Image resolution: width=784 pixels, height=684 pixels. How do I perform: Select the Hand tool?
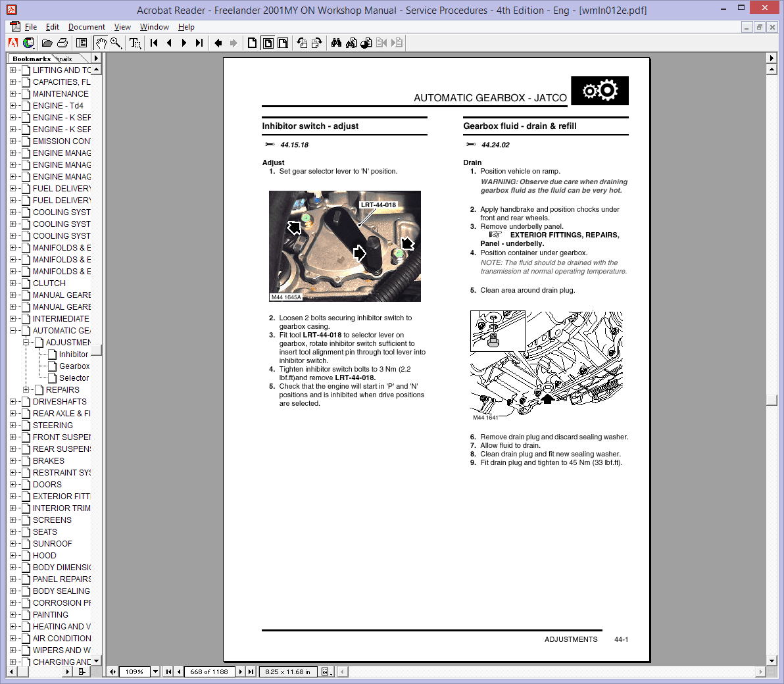[101, 43]
